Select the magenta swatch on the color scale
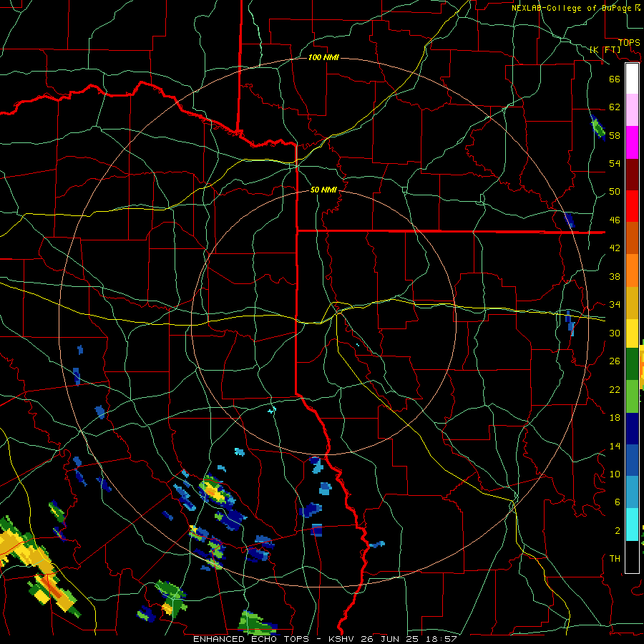Viewport: 644px width, 644px height. coord(632,142)
